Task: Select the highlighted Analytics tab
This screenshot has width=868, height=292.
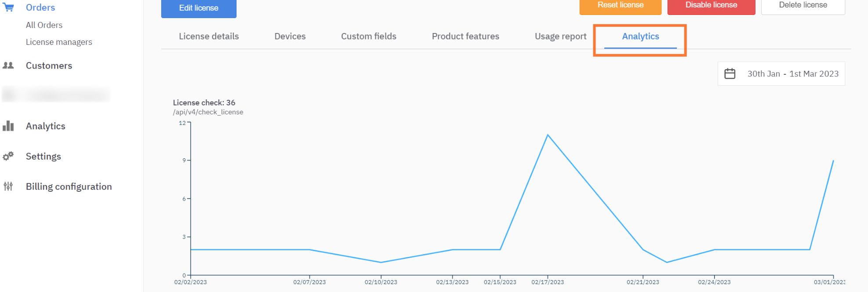Action: [x=640, y=36]
